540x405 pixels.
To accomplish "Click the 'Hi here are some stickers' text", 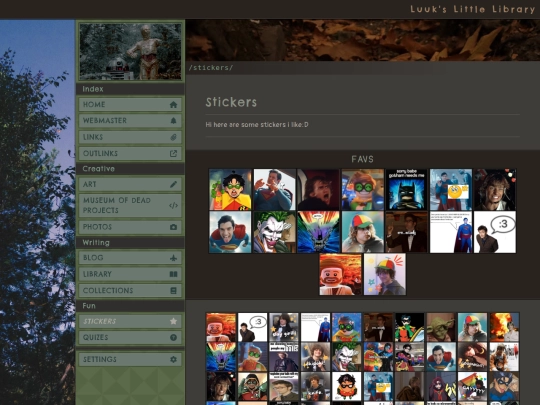I will pos(257,125).
